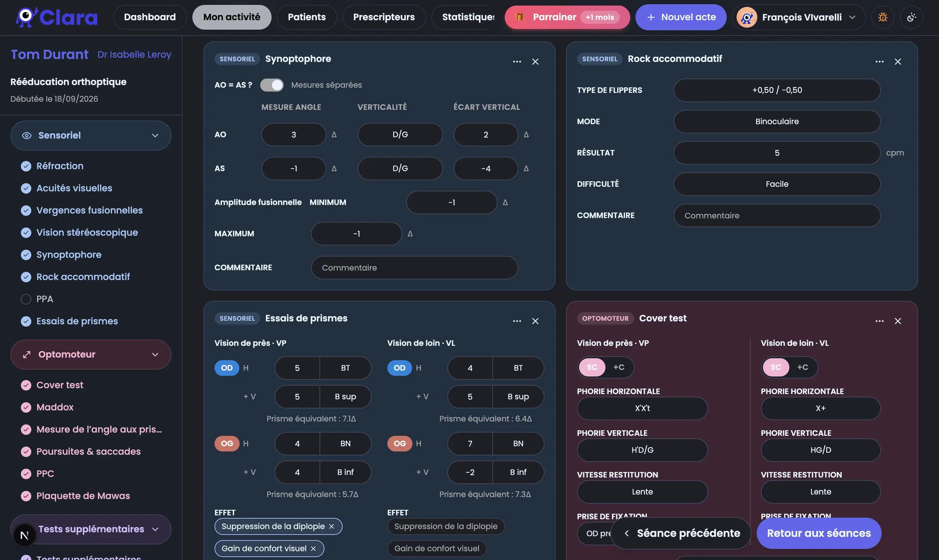This screenshot has width=939, height=560.
Task: Collapse the Optomoteur section
Action: point(91,354)
